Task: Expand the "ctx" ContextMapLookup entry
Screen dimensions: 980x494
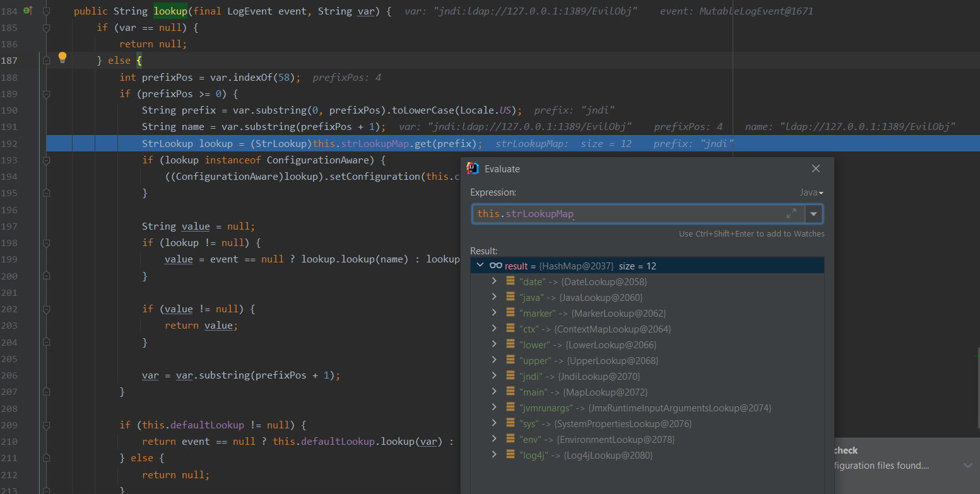Action: coord(494,329)
